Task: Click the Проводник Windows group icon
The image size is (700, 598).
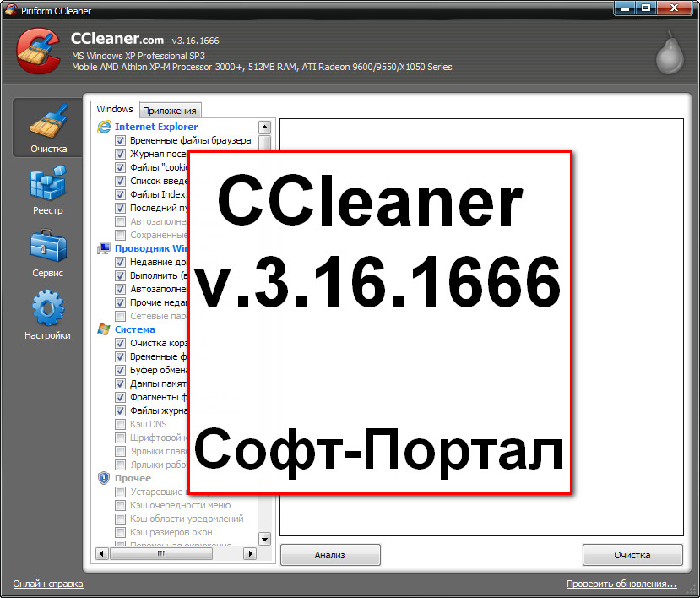Action: [104, 248]
